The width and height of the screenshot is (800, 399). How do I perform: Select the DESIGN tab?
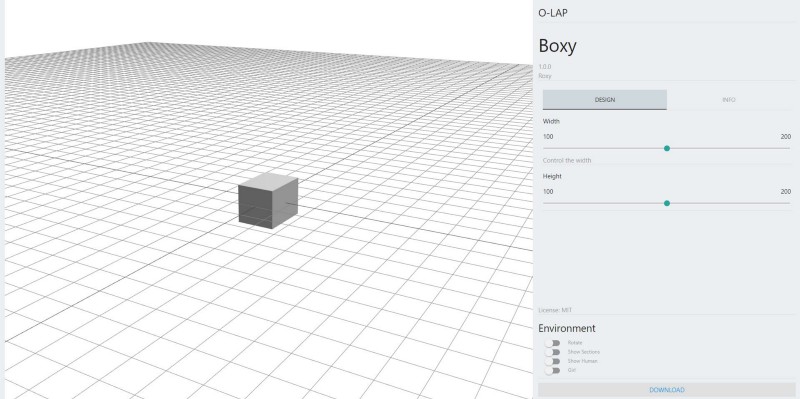[605, 100]
